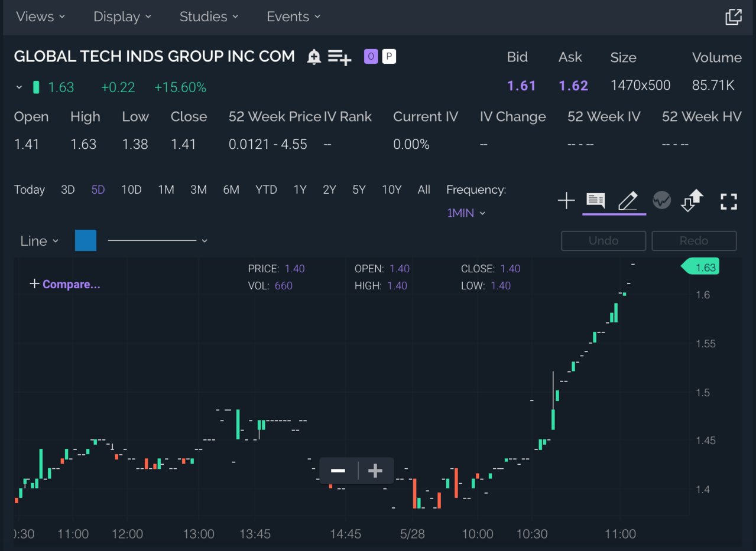Viewport: 756px width, 551px height.
Task: Select the Today time range
Action: 30,190
